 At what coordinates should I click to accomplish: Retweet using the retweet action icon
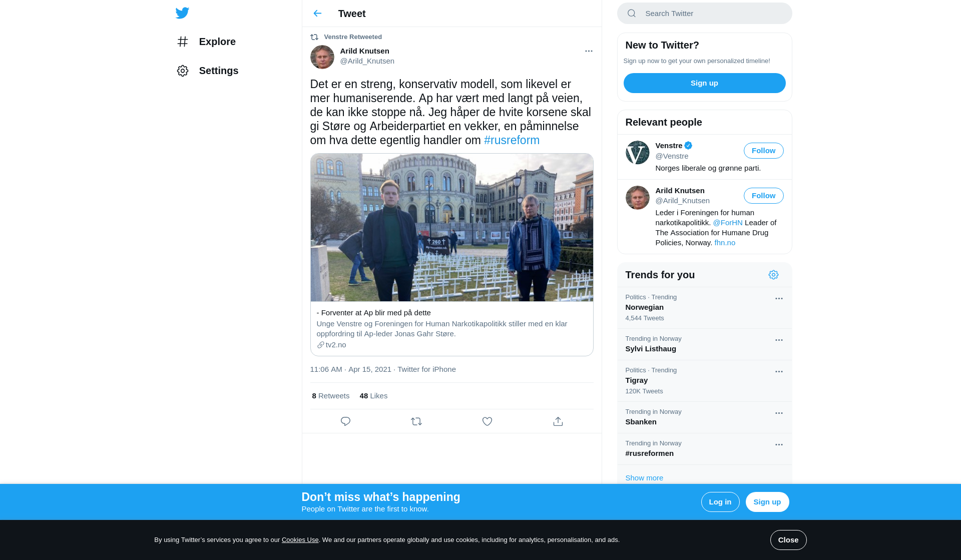416,421
